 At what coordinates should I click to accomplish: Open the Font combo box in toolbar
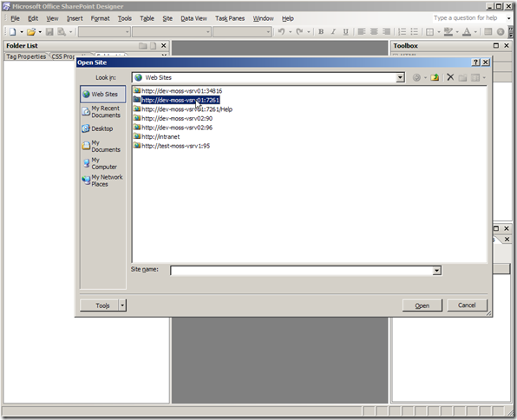[x=172, y=32]
